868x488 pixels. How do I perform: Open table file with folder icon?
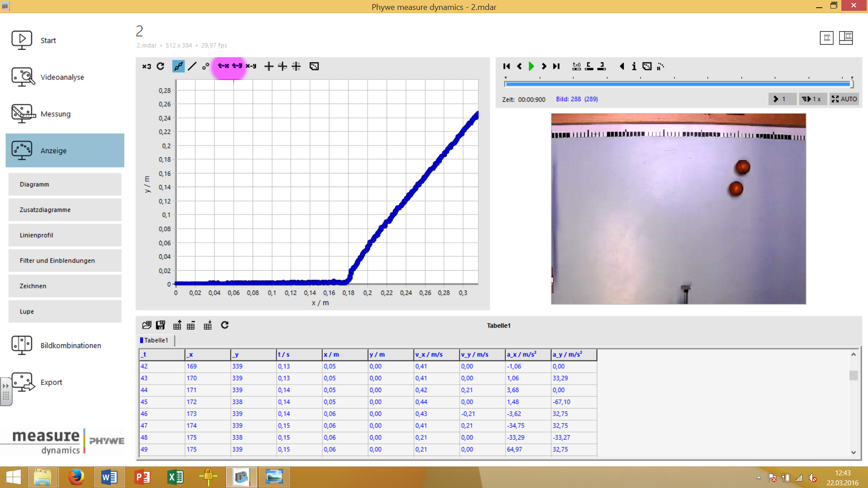(146, 325)
